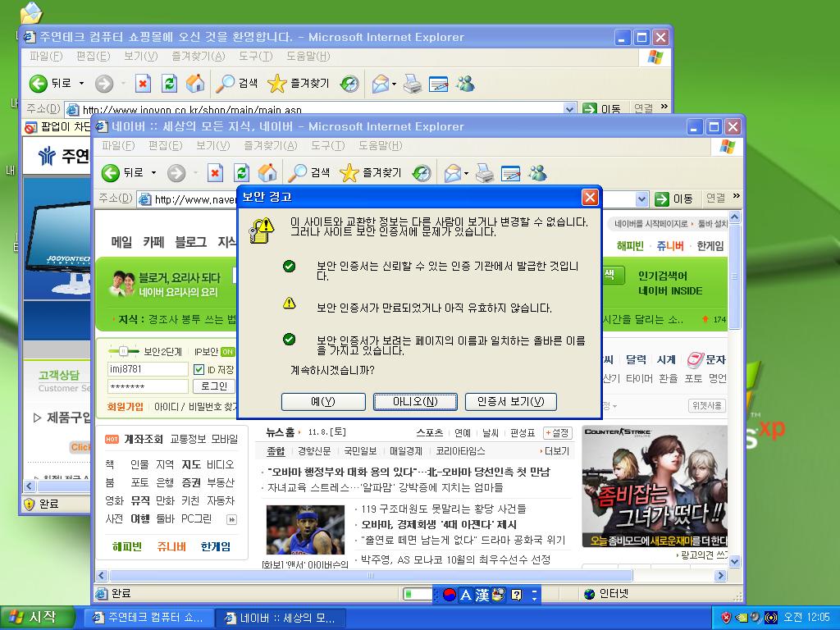Click the Stop icon in the 주연테크 window

pyautogui.click(x=143, y=83)
